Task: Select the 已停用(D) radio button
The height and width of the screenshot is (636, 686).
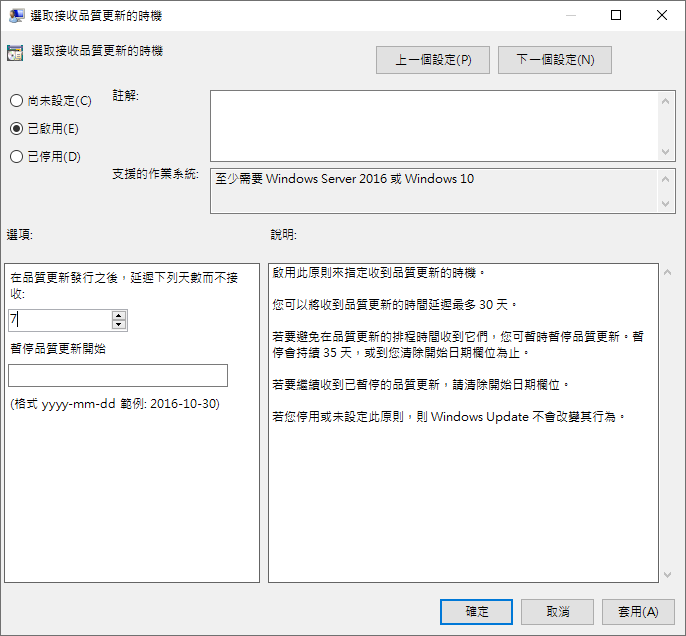Action: 16,156
